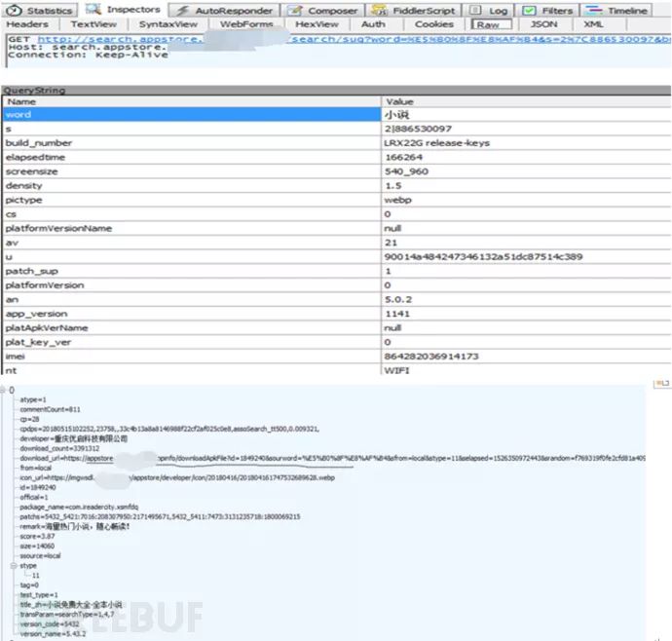Screen dimensions: 672x641
Task: Click the Log tab document icon
Action: [475, 10]
